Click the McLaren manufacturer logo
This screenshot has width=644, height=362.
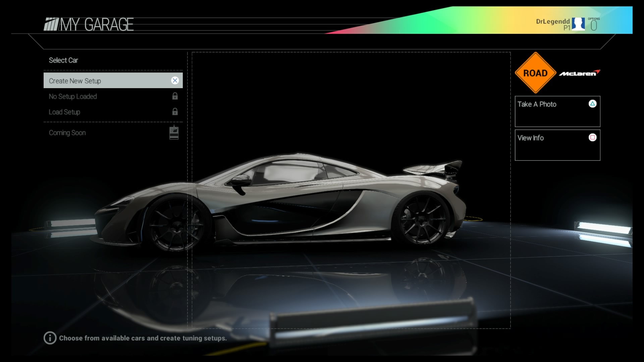click(x=579, y=73)
